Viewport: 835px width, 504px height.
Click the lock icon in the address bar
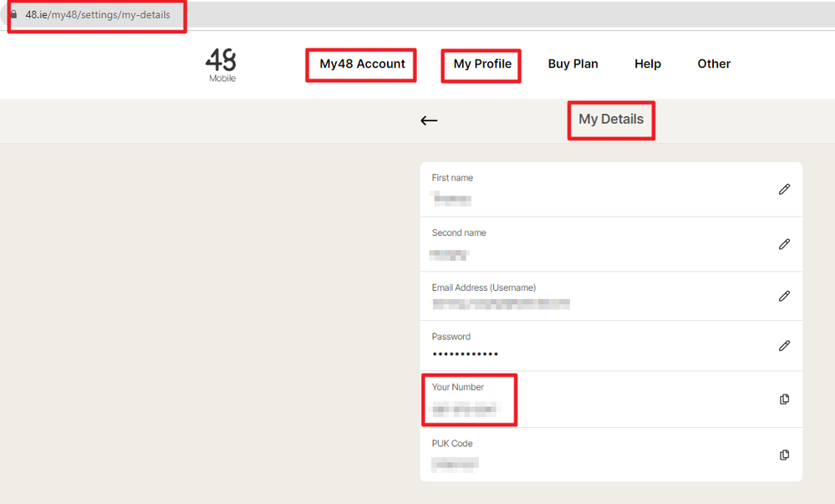click(13, 15)
